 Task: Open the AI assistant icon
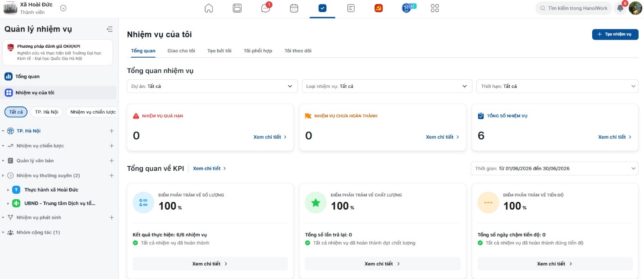(408, 8)
